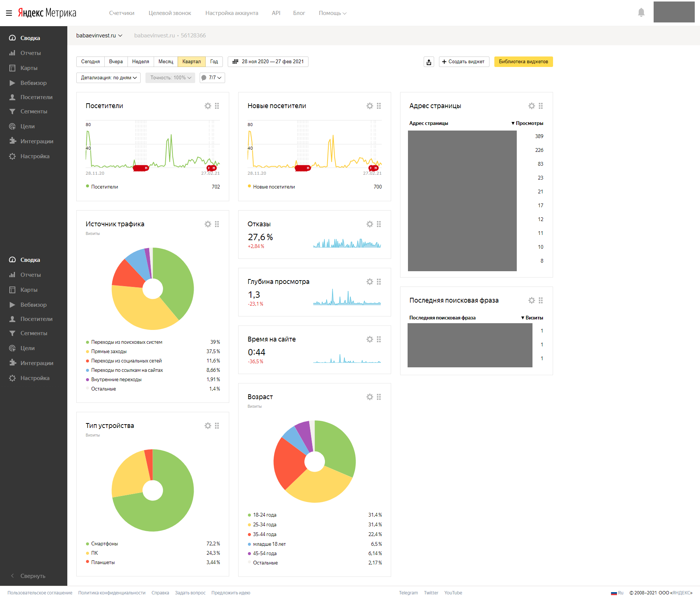700x600 pixels.
Task: Open the Детализация: по дням dropdown
Action: (108, 78)
